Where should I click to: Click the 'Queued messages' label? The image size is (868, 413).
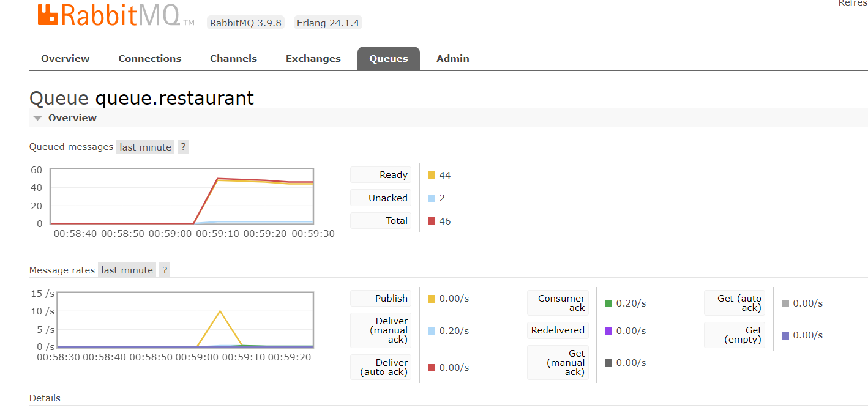tap(71, 147)
